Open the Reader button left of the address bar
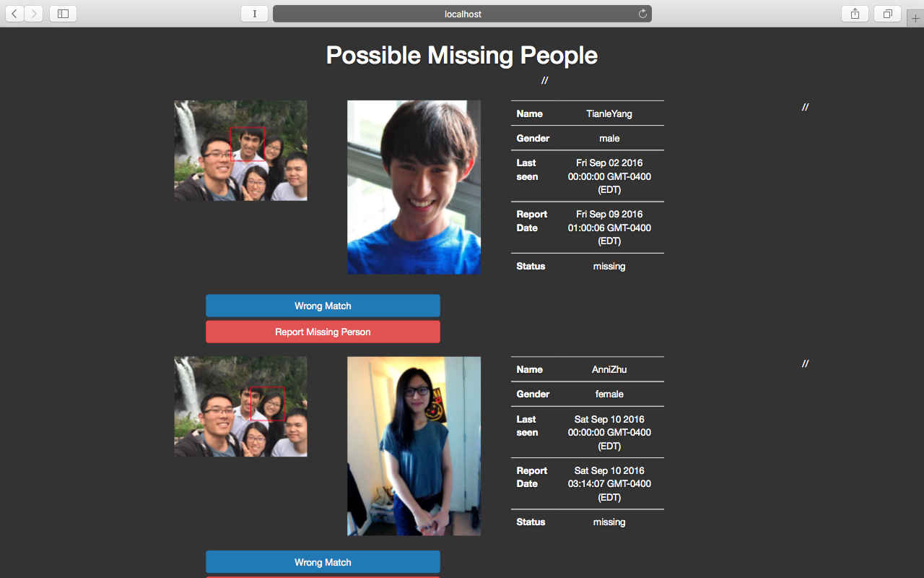924x578 pixels. point(254,14)
